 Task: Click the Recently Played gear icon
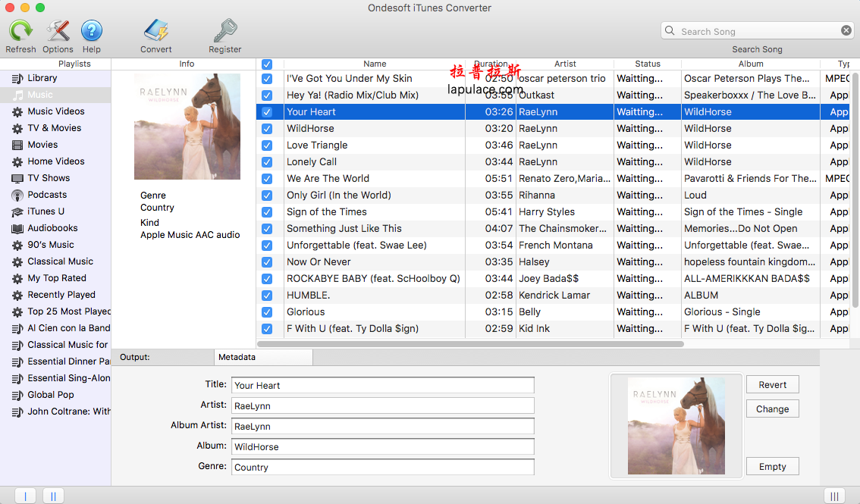click(x=17, y=296)
